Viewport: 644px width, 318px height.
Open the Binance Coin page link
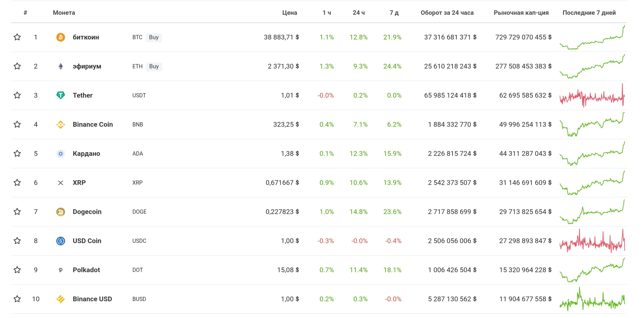coord(93,124)
